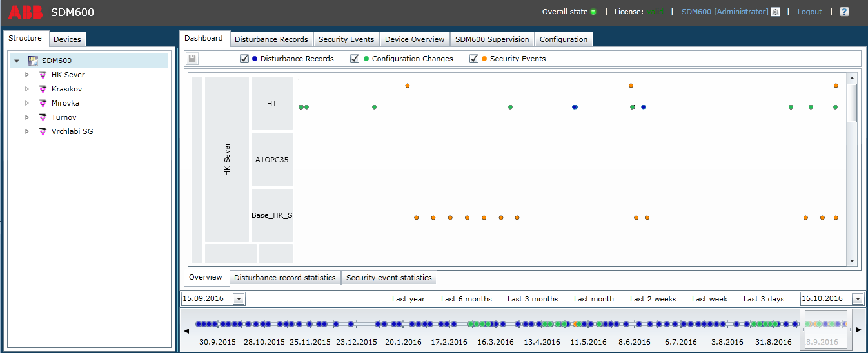Open the Disturbance Records tab
The image size is (868, 353).
pos(271,39)
